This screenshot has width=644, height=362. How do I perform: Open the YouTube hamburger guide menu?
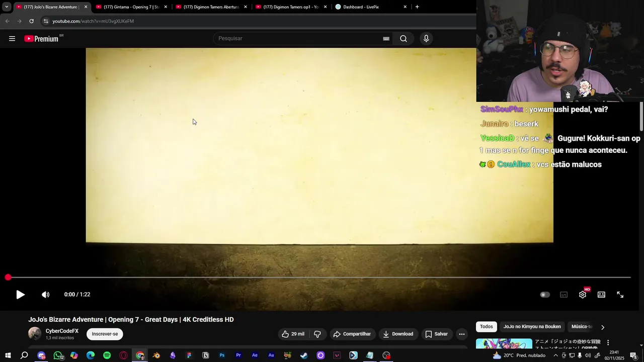tap(12, 39)
